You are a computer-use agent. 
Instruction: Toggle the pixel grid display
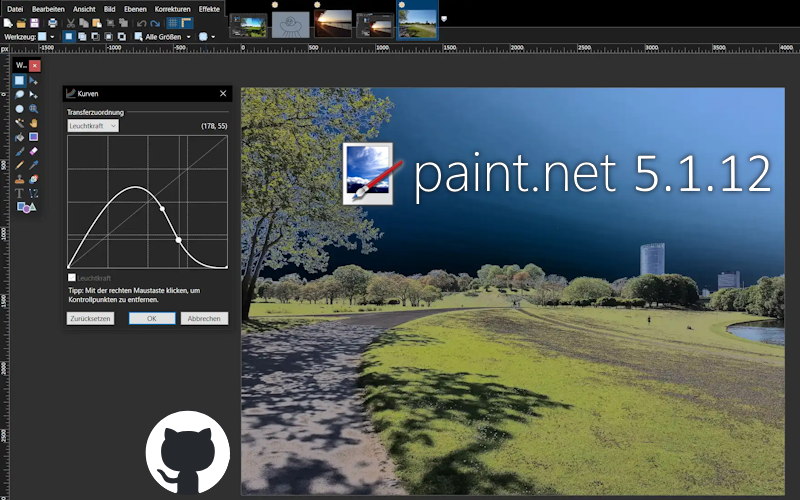click(173, 22)
